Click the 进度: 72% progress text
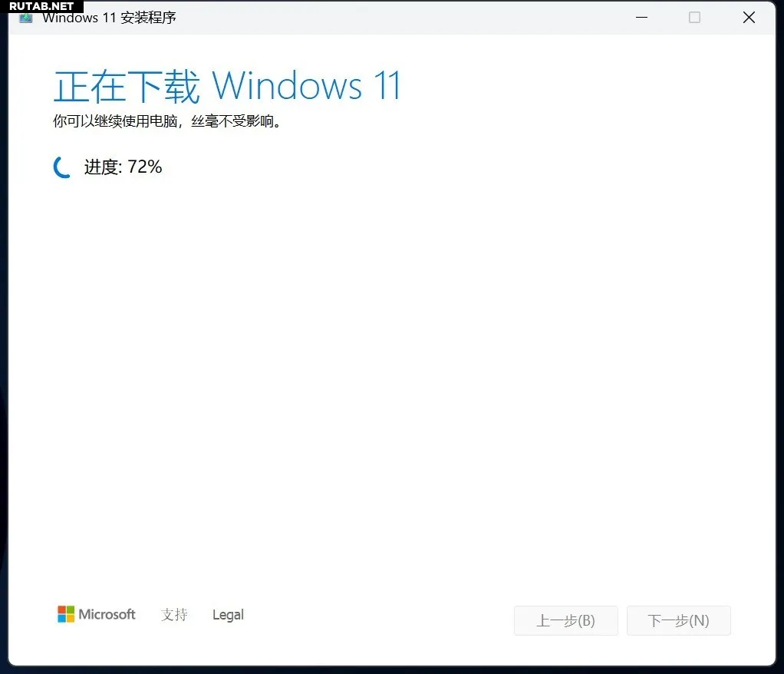 point(123,167)
